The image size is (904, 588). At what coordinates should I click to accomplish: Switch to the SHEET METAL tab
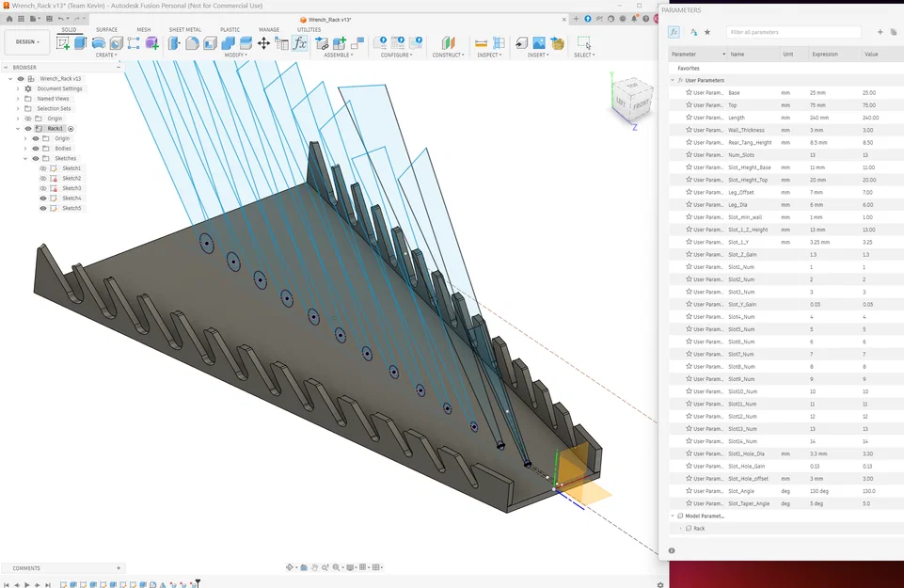[185, 29]
